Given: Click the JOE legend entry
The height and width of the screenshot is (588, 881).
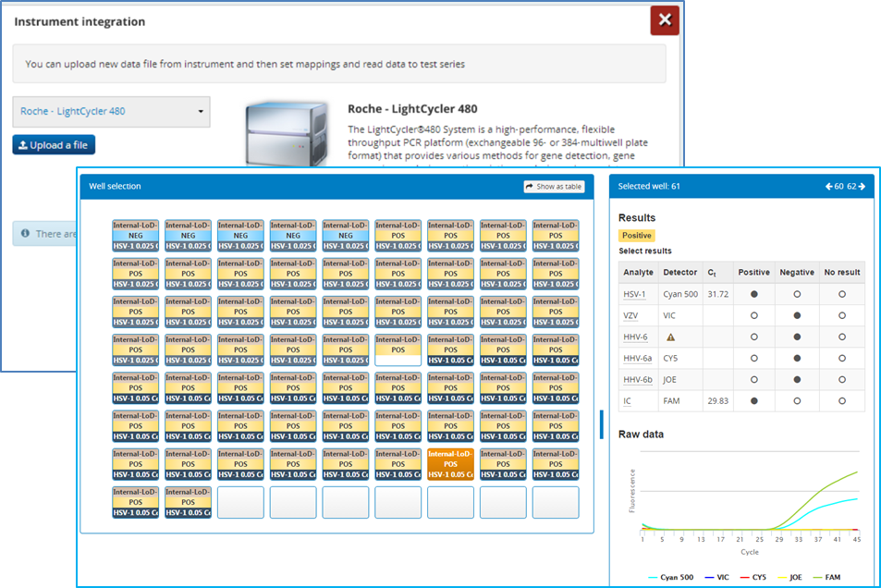Looking at the screenshot, I should (x=789, y=577).
